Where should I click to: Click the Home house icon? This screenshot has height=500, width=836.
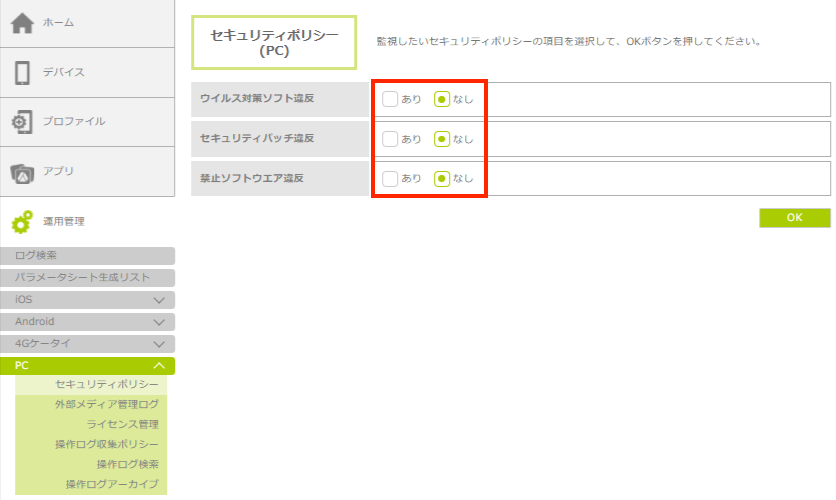point(22,23)
